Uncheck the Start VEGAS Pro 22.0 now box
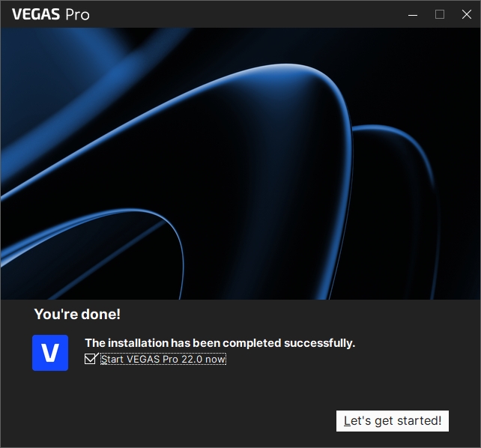481x448 pixels. [91, 359]
